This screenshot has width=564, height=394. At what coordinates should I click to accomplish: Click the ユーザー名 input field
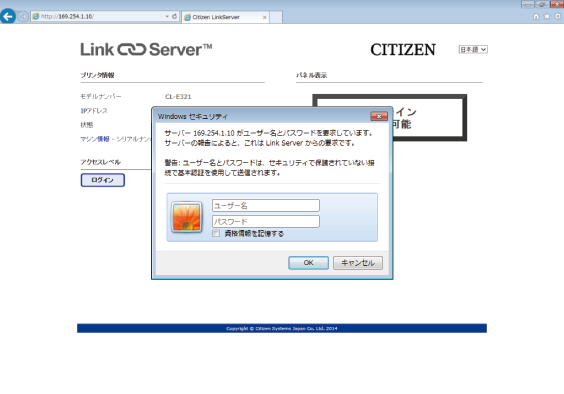tap(266, 205)
